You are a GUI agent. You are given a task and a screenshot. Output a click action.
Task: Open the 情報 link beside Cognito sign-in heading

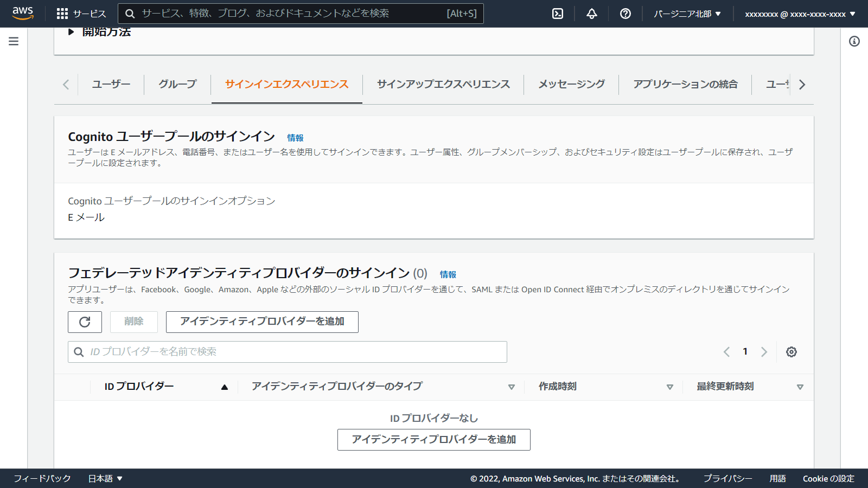pyautogui.click(x=295, y=137)
